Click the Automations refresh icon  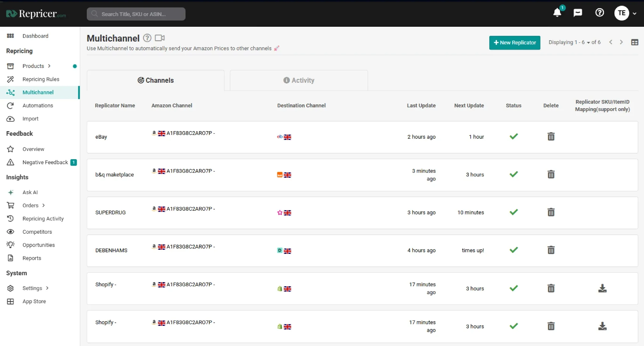point(10,105)
